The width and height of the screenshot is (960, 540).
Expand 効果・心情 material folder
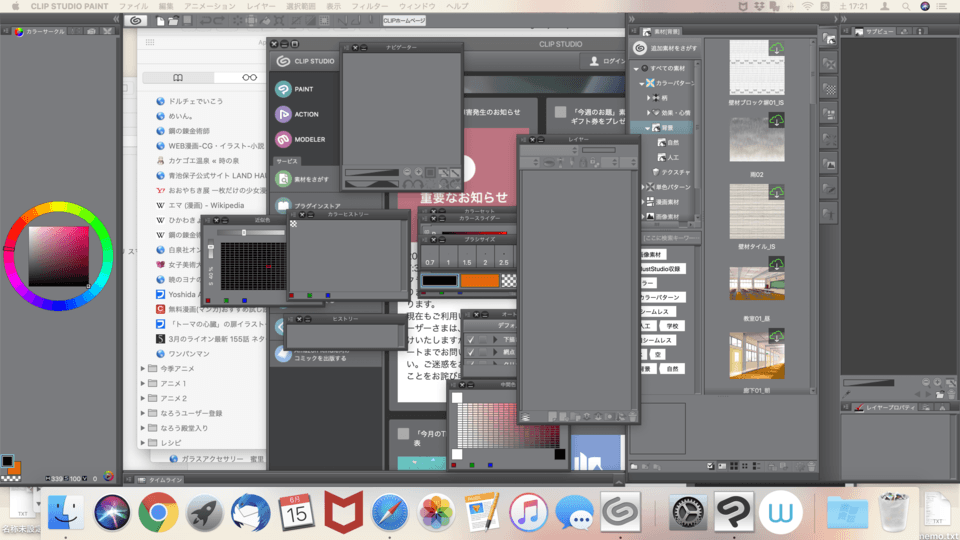tap(648, 113)
